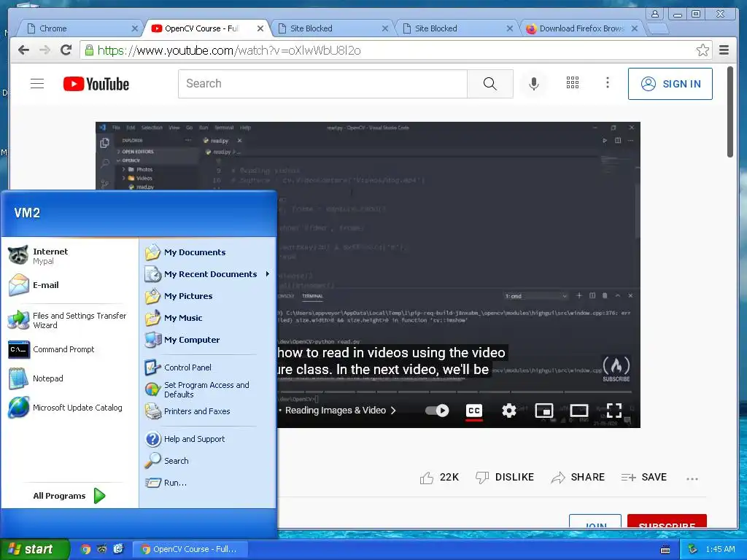The height and width of the screenshot is (560, 747).
Task: Click the page vertical scrollbar thumb
Action: 729,112
